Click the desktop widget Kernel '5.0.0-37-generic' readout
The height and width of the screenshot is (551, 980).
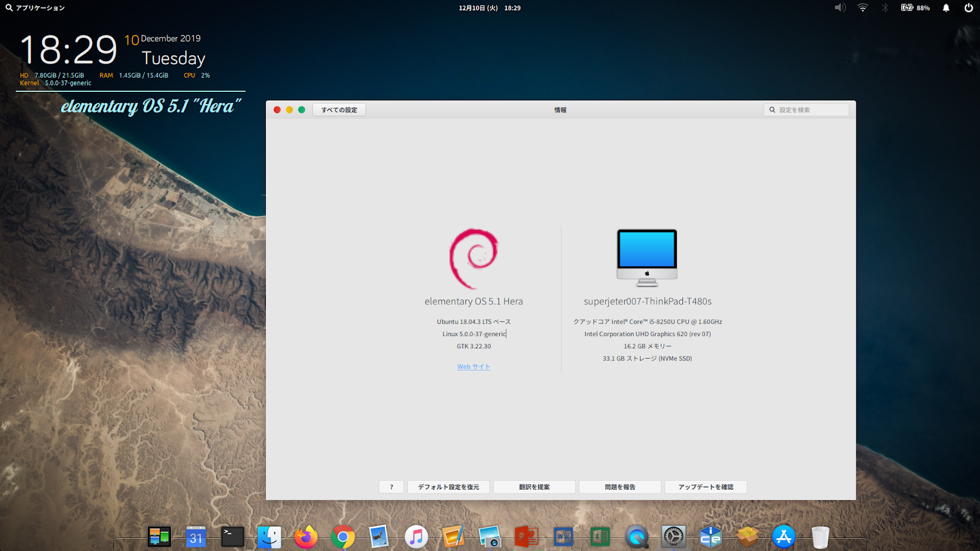point(68,83)
